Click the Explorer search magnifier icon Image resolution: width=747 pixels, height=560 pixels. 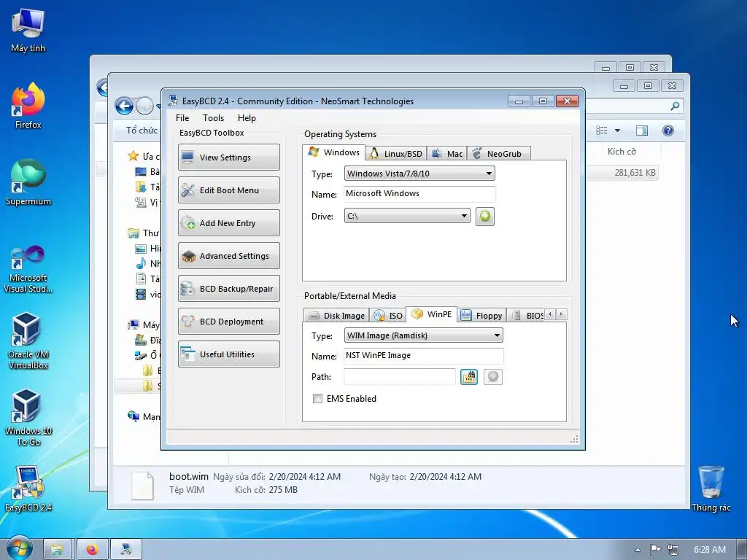click(x=675, y=106)
